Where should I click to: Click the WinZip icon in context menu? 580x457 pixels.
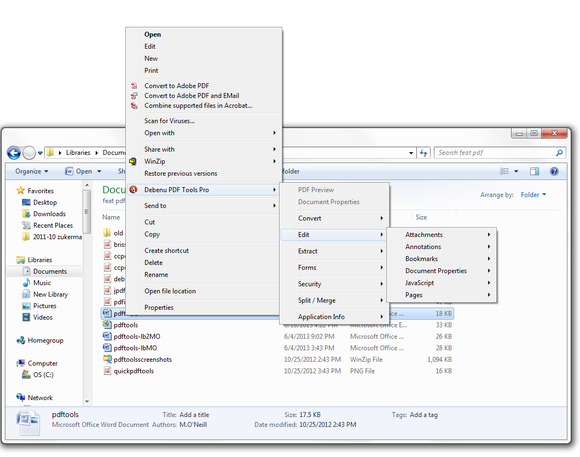pyautogui.click(x=133, y=161)
